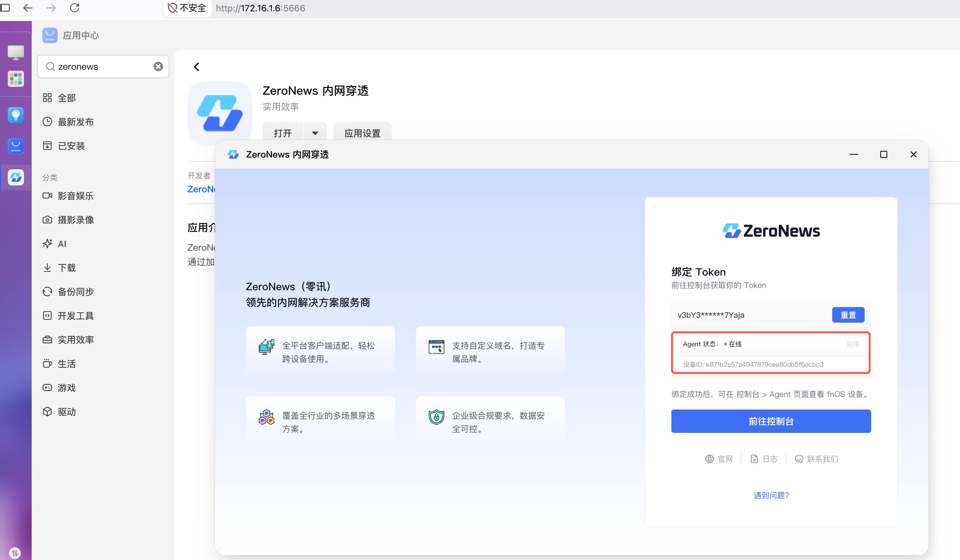Close the ZeroNews window

913,154
